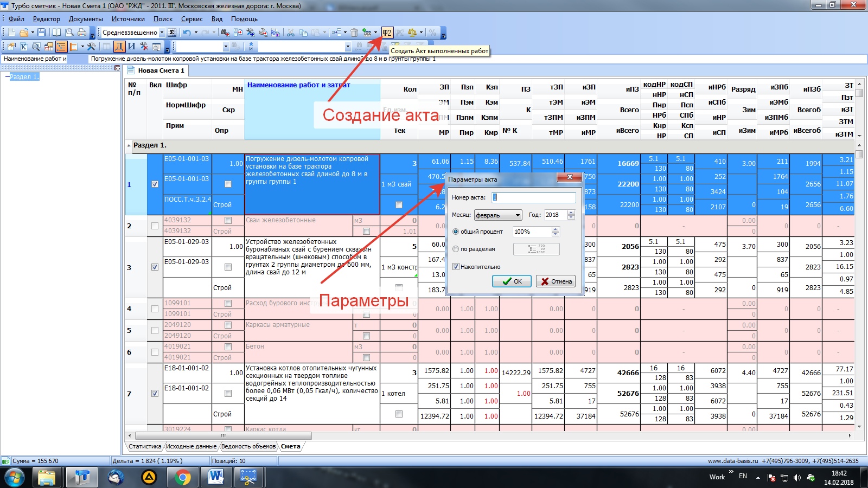Click the insert-row arrow icon
868x488 pixels.
pyautogui.click(x=336, y=33)
